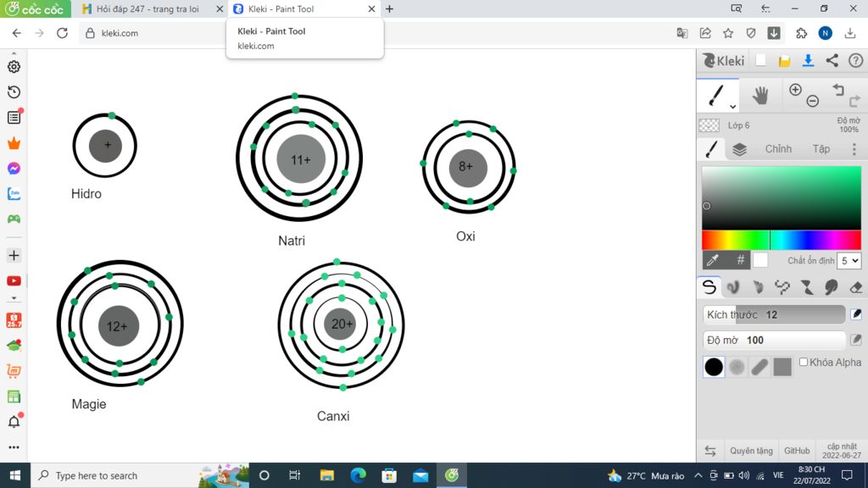This screenshot has width=868, height=488.
Task: Zoom out with the minus magnifier
Action: 812,101
